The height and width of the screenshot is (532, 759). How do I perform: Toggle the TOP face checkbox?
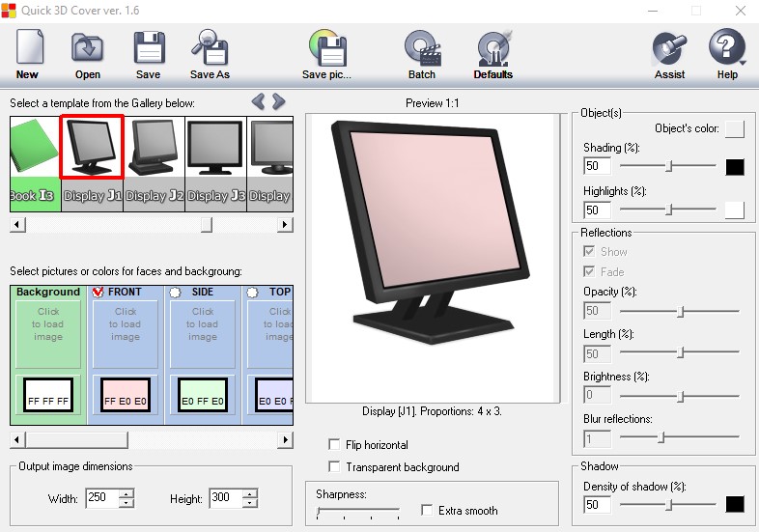pyautogui.click(x=252, y=292)
